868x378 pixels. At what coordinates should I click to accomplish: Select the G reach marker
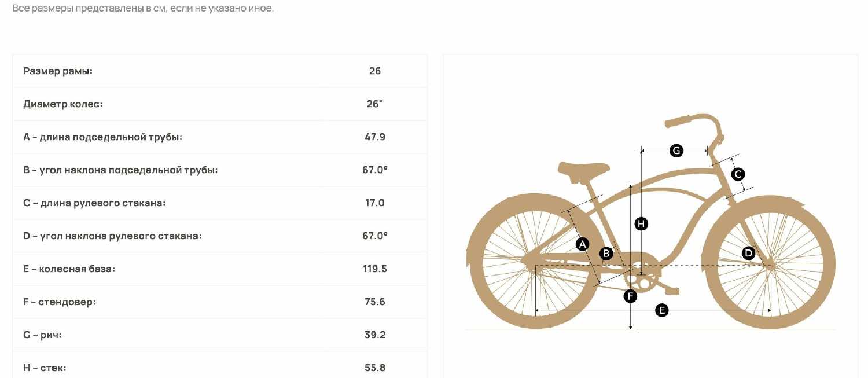pos(676,151)
